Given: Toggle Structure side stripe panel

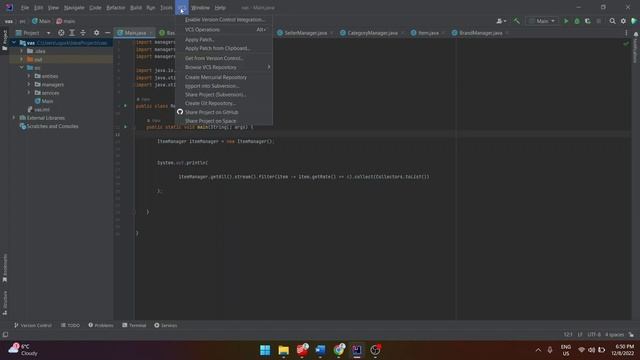Looking at the screenshot, I should (5, 303).
